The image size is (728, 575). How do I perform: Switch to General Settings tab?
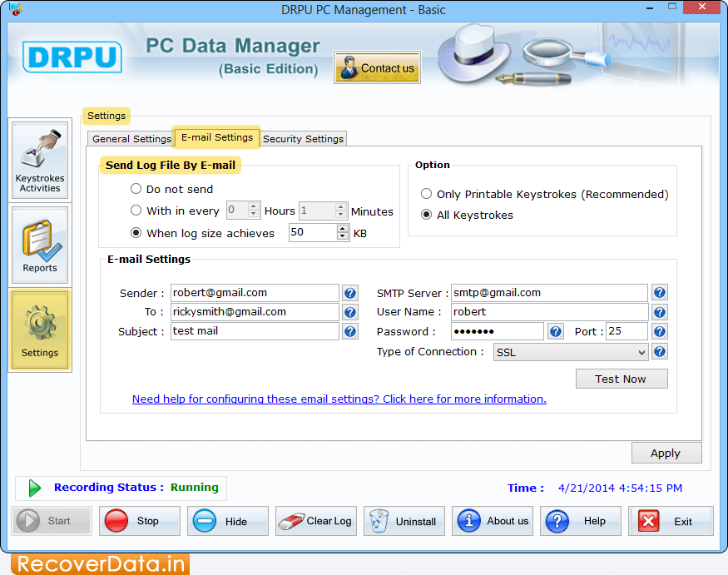[x=131, y=139]
